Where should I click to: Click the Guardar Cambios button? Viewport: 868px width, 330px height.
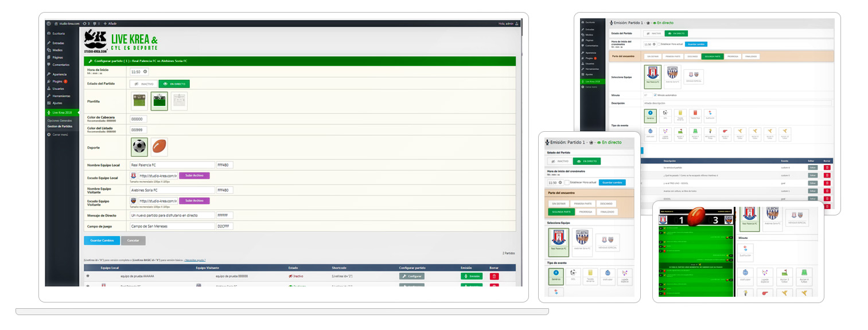click(x=101, y=240)
